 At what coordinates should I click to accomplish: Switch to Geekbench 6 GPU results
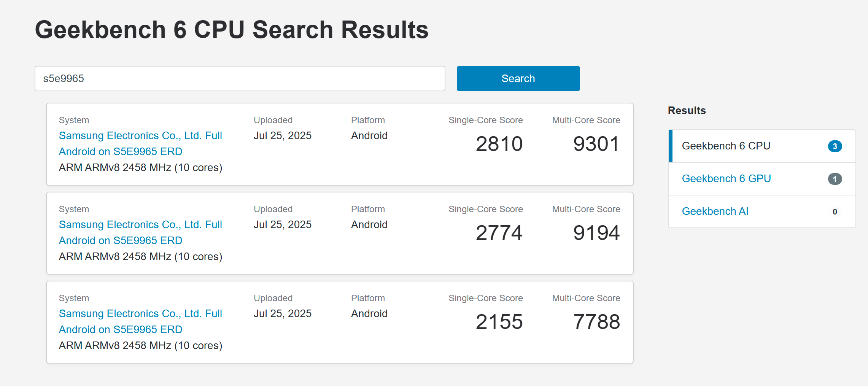(726, 179)
